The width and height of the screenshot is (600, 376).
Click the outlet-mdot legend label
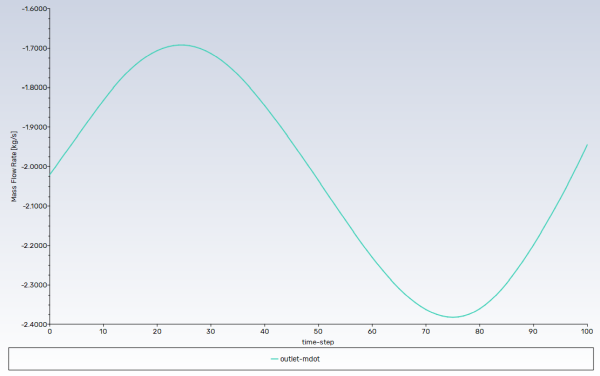[300, 359]
